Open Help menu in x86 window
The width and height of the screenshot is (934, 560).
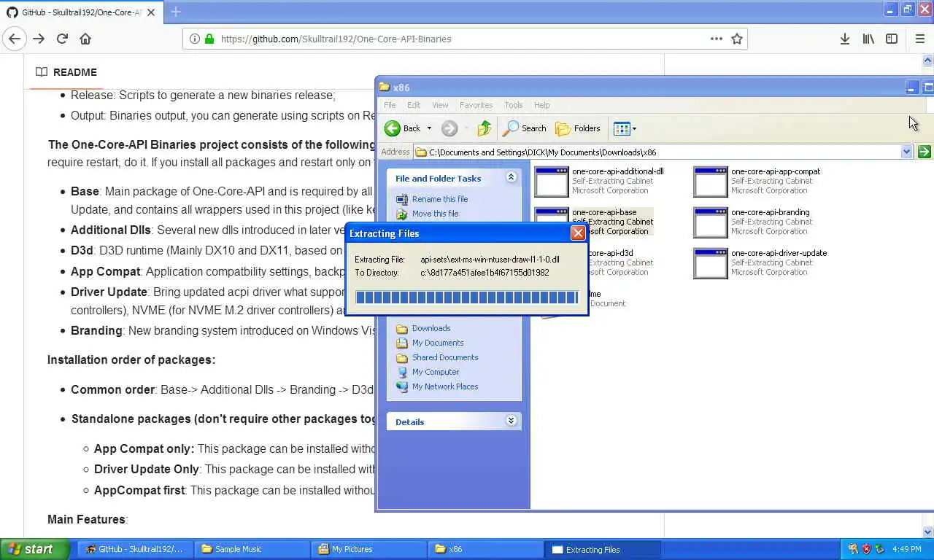pyautogui.click(x=541, y=105)
